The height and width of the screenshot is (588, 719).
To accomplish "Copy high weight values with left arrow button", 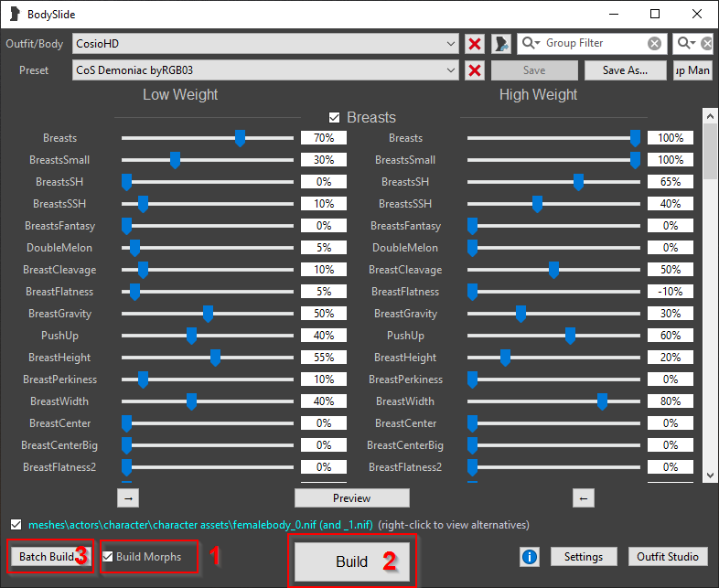I will point(584,498).
